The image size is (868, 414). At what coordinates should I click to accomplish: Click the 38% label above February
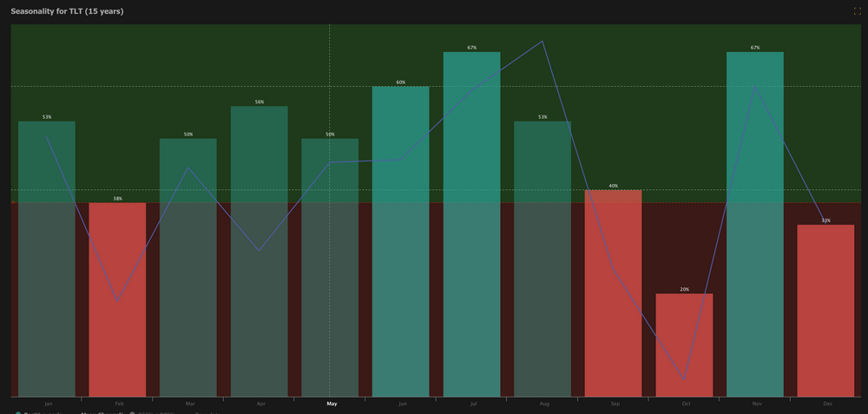tap(117, 199)
